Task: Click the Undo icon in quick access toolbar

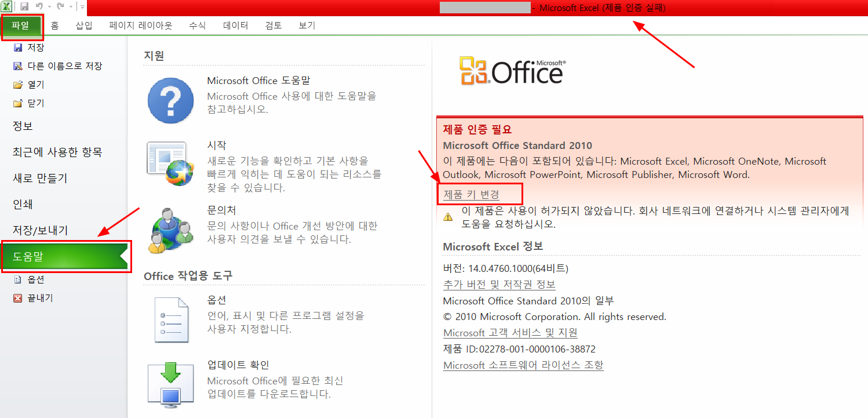Action: [39, 6]
